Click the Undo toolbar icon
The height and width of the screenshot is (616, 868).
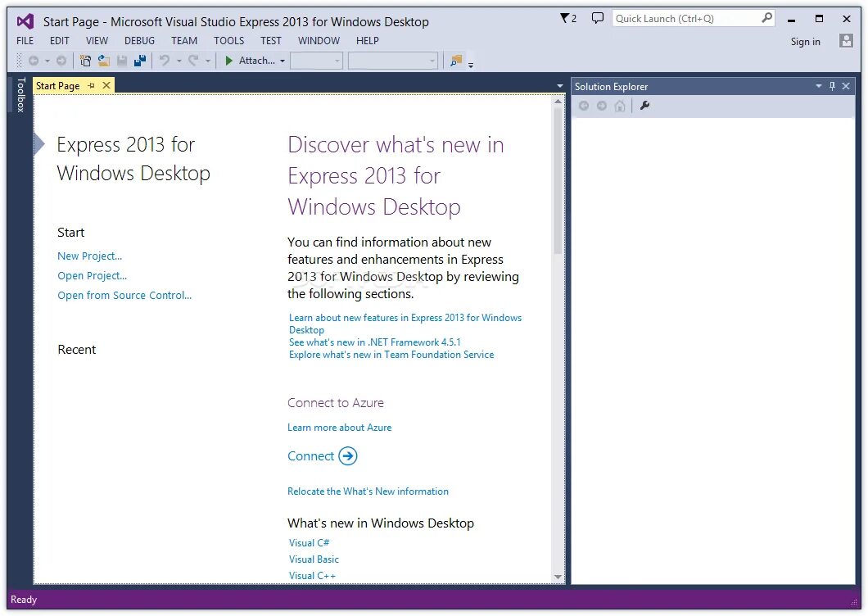[165, 61]
